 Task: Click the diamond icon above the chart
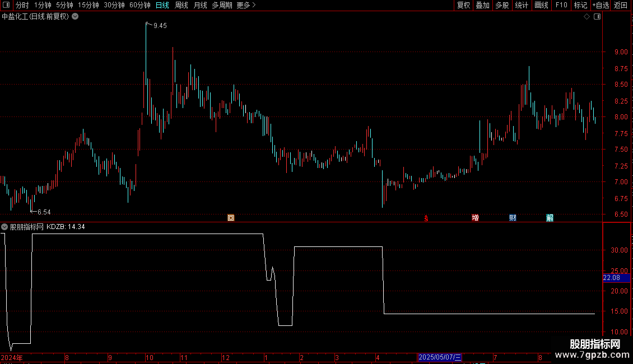[587, 17]
